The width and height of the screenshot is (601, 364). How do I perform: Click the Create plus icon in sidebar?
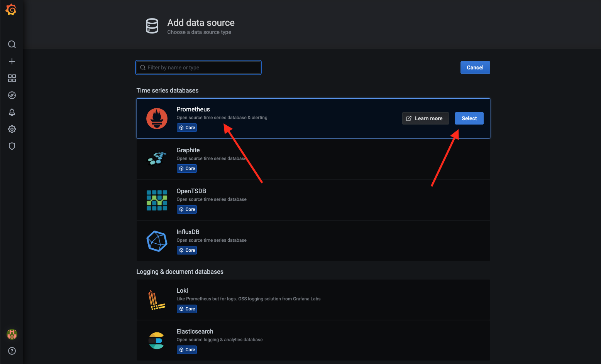pos(12,61)
